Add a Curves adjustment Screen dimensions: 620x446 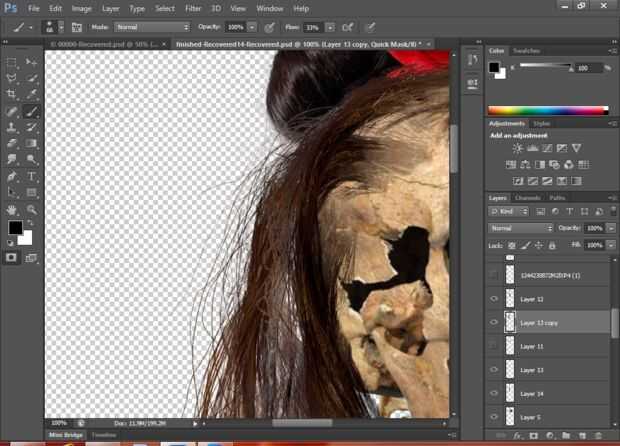(x=547, y=148)
